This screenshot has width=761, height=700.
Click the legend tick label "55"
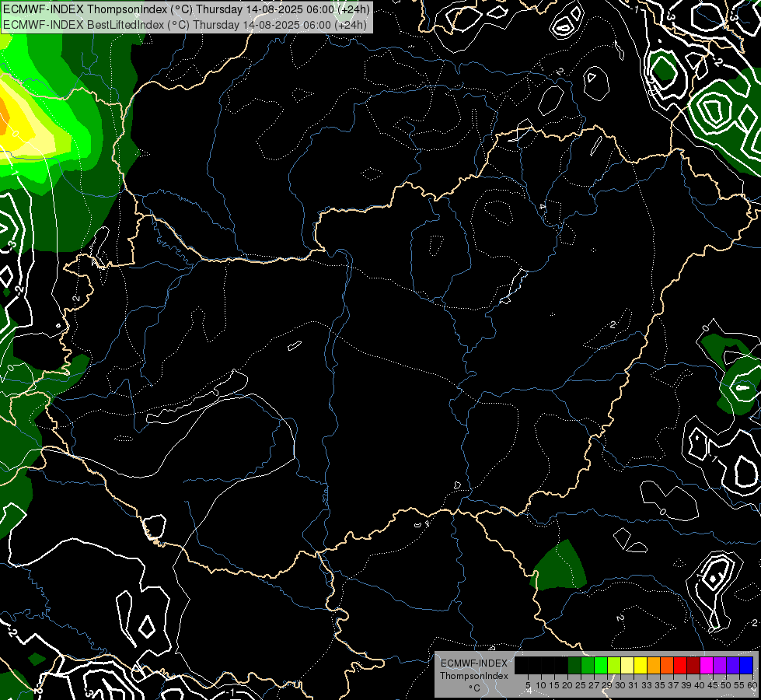pos(740,685)
